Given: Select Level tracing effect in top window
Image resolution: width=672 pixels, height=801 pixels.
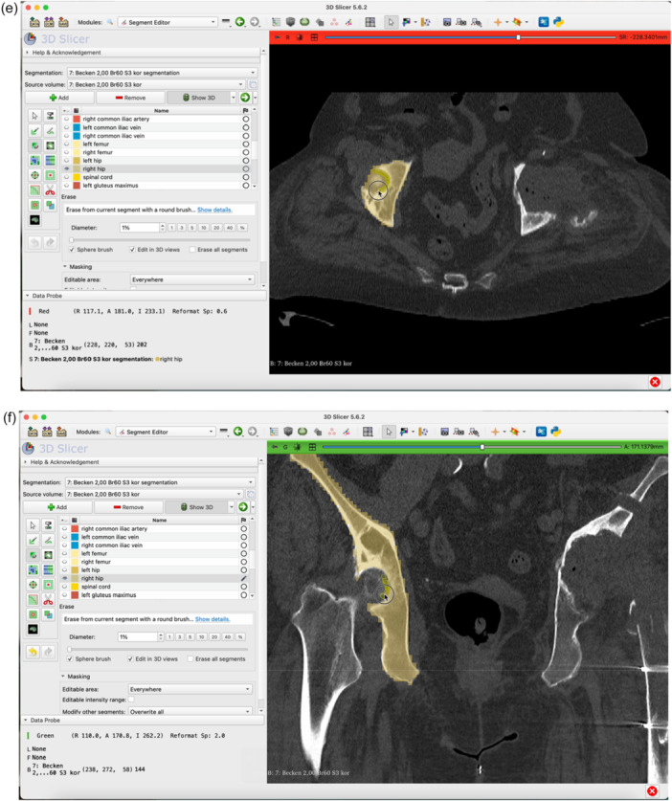Looking at the screenshot, I should 50,145.
